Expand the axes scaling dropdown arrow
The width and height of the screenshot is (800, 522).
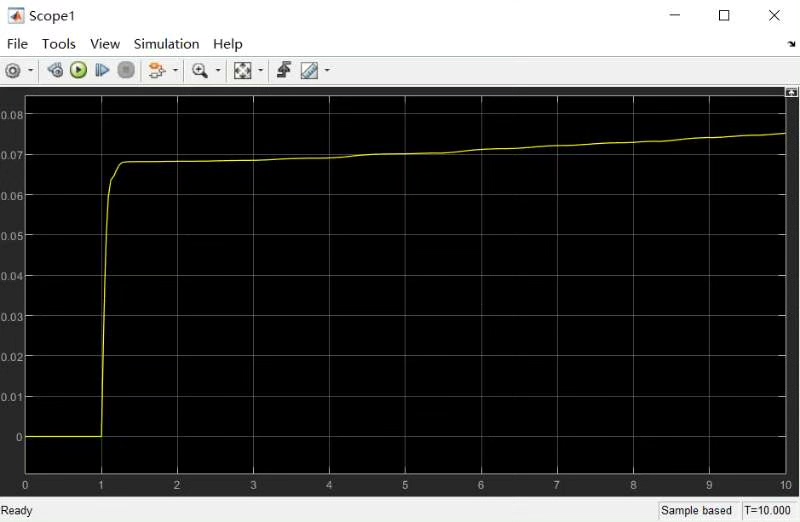coord(261,70)
